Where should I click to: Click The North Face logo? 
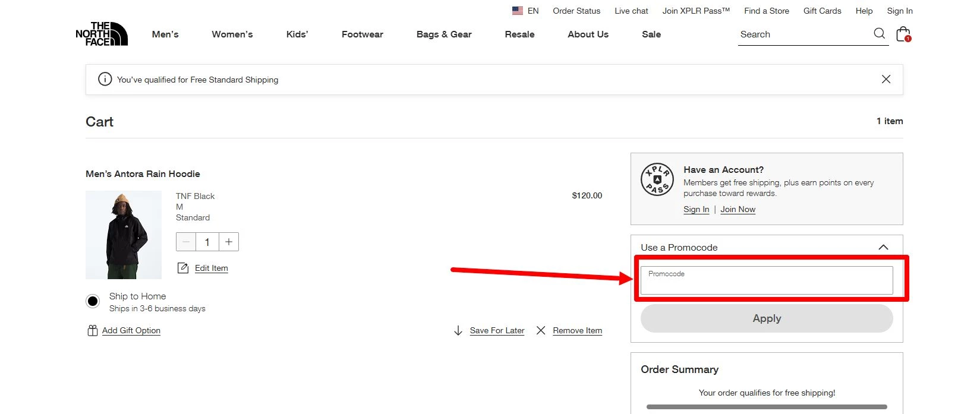(102, 34)
